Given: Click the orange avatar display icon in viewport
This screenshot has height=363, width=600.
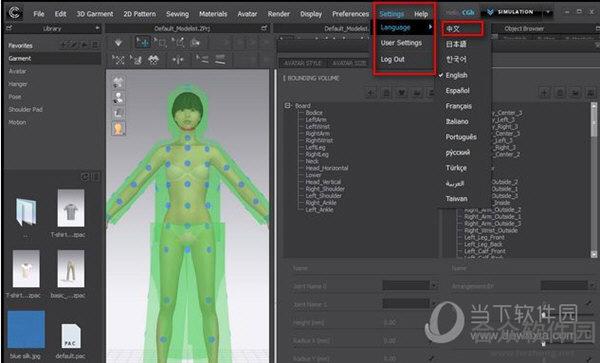Looking at the screenshot, I should click(119, 129).
